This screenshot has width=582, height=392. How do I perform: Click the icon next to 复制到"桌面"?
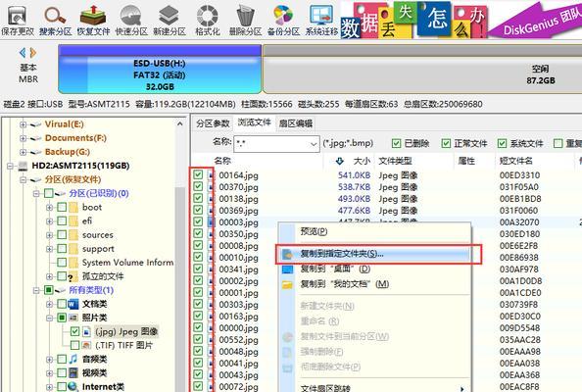tap(288, 269)
